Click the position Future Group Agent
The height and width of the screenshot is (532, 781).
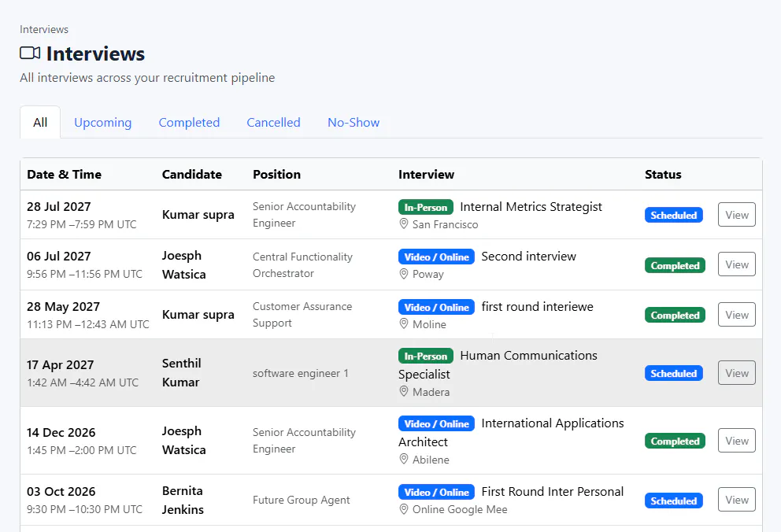pos(302,501)
